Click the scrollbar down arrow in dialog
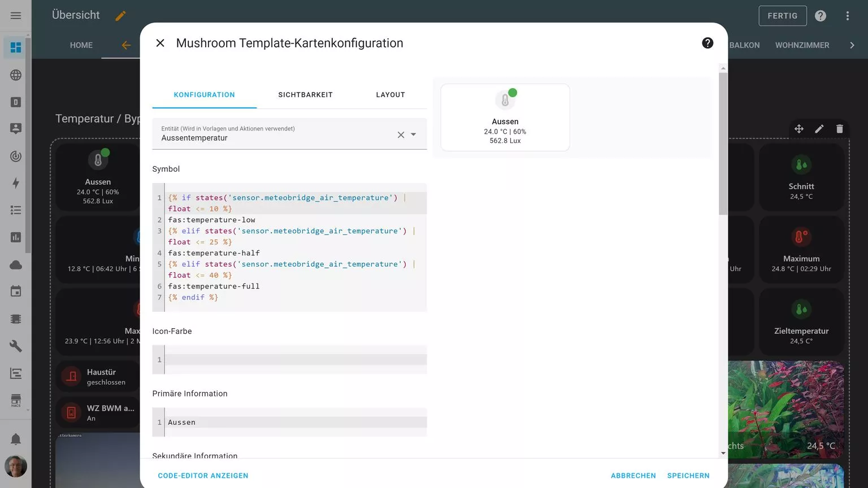This screenshot has height=488, width=868. point(723,453)
